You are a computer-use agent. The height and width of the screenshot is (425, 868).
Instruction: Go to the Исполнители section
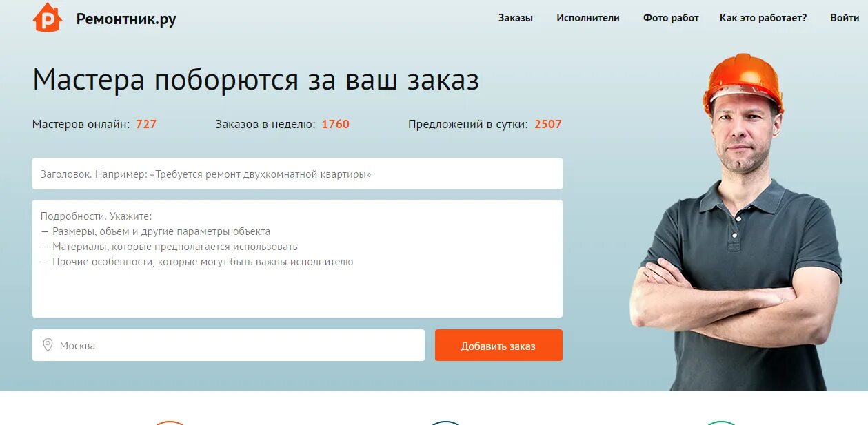588,18
